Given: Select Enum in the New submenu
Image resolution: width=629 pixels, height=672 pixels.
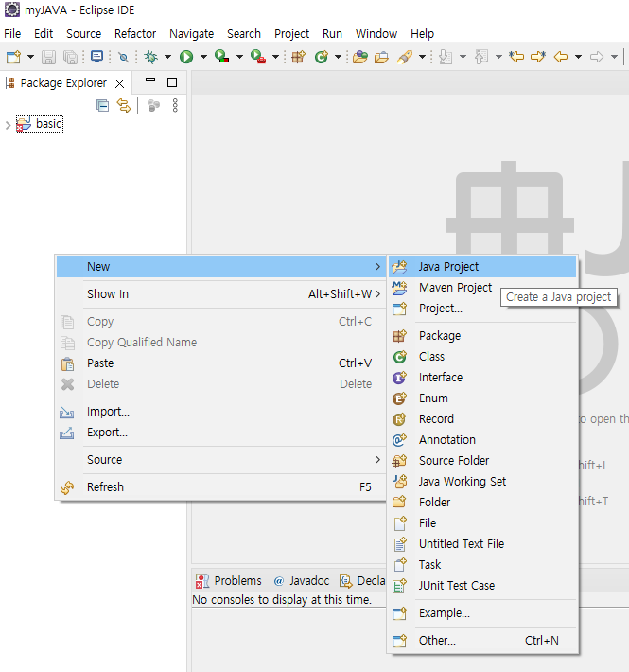Looking at the screenshot, I should tap(482, 398).
